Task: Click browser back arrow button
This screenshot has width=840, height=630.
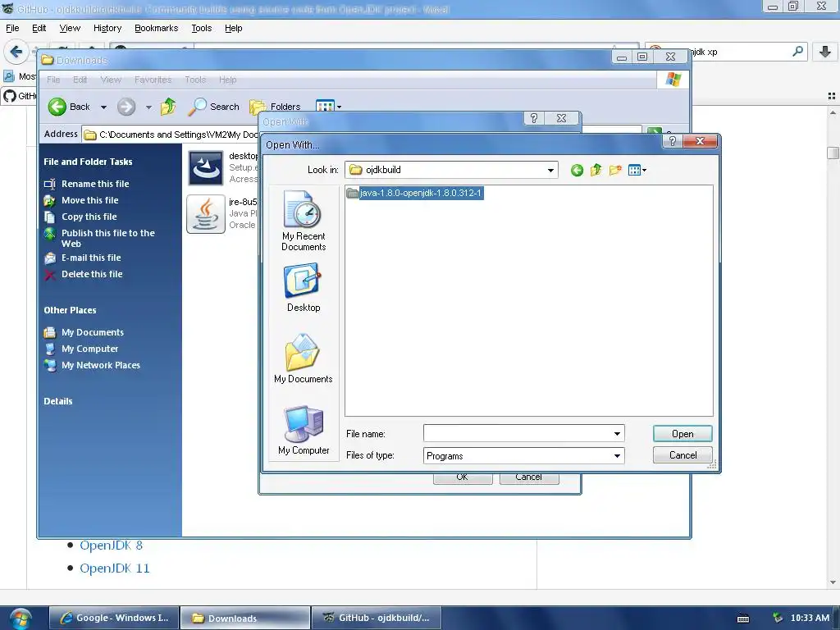Action: point(16,52)
